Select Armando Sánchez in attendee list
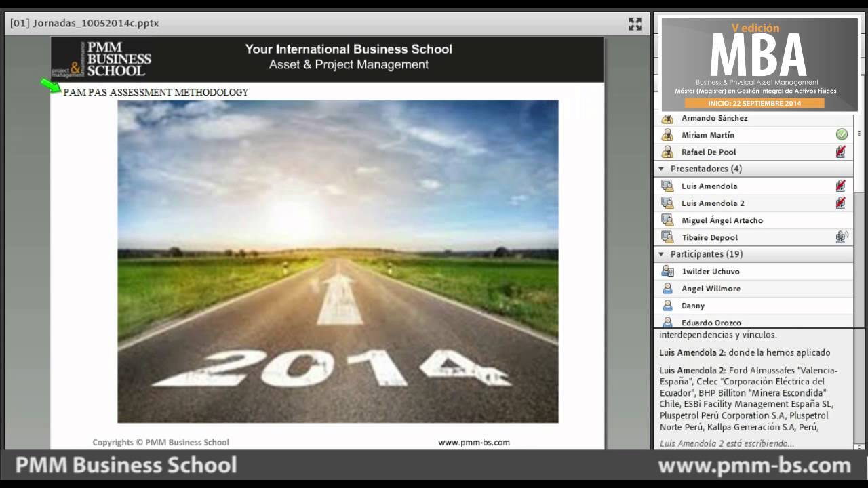 click(x=753, y=118)
